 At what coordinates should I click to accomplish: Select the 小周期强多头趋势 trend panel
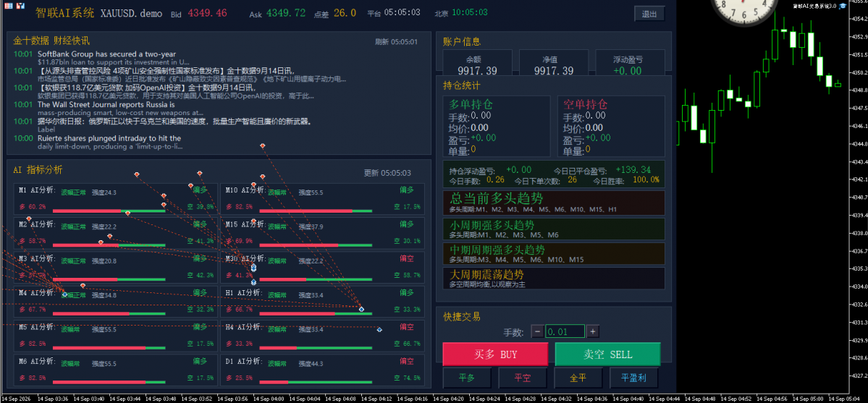(554, 229)
